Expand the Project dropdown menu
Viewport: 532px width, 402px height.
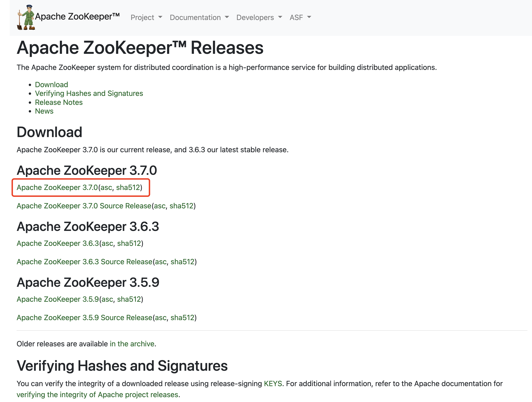click(x=146, y=17)
